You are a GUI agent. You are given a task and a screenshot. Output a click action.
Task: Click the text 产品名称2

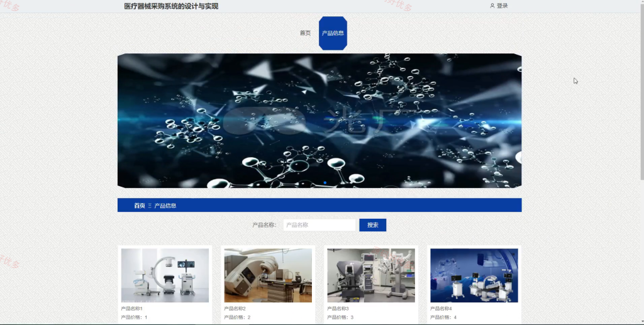pyautogui.click(x=235, y=309)
